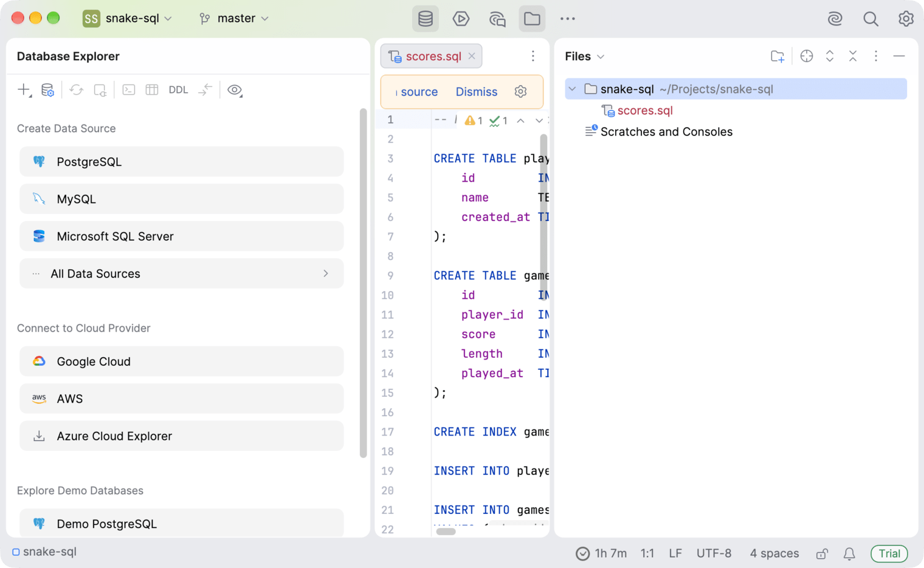Click the Dismiss link in editor banner

point(477,92)
